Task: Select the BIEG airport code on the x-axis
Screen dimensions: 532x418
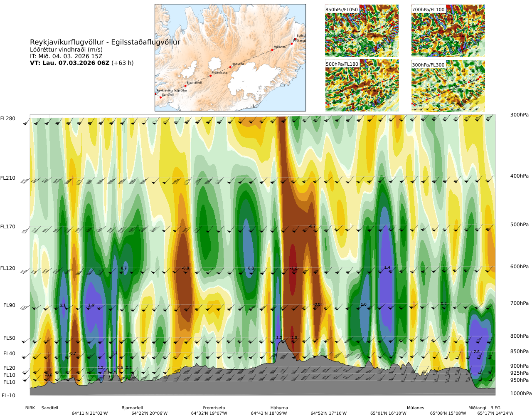Action: click(495, 408)
